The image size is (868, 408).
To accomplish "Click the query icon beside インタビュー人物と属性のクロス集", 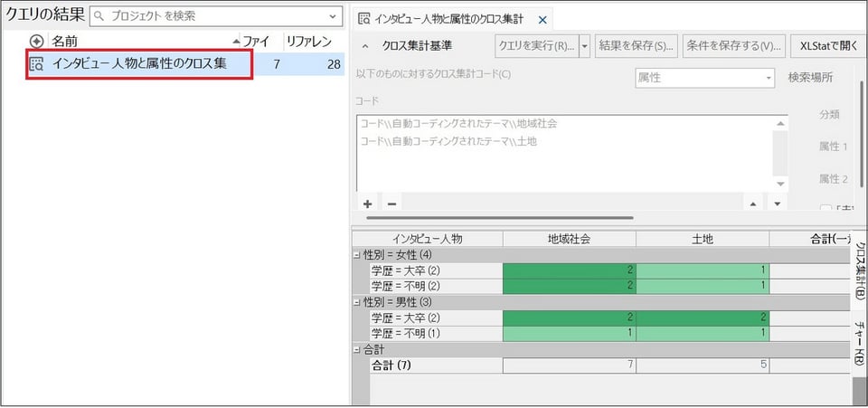I will (37, 64).
